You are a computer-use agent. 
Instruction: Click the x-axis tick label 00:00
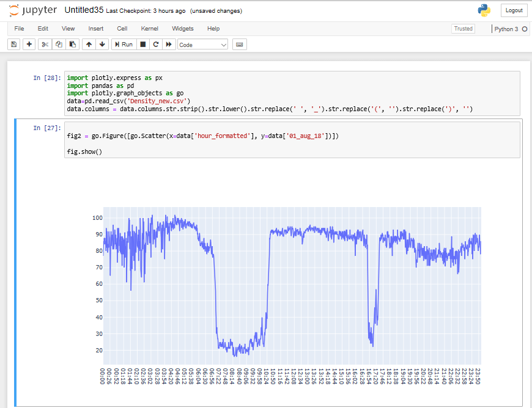pyautogui.click(x=103, y=376)
